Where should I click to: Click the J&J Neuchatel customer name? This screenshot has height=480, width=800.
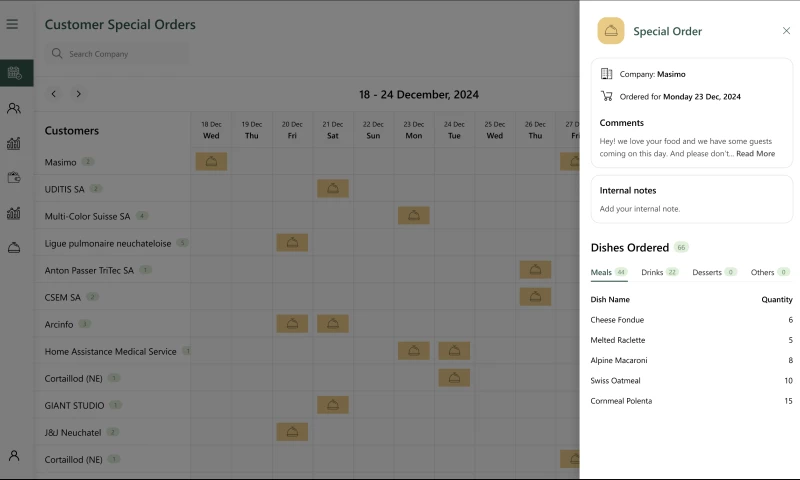(x=72, y=433)
